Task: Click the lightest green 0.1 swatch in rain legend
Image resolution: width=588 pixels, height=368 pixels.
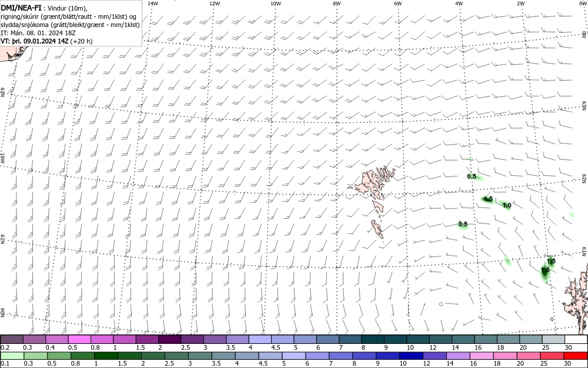Action: [12, 356]
